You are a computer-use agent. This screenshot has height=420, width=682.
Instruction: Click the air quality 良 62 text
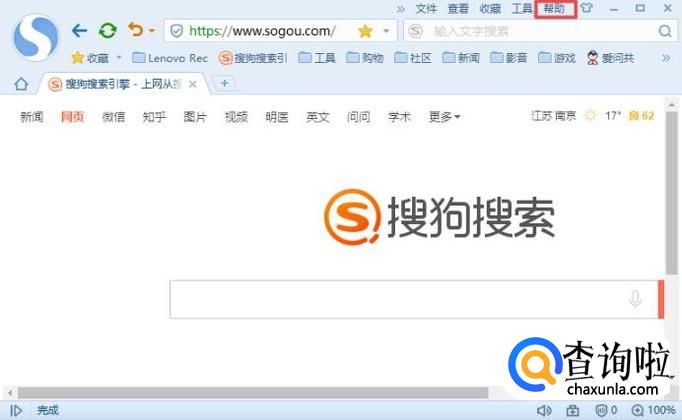(x=641, y=116)
